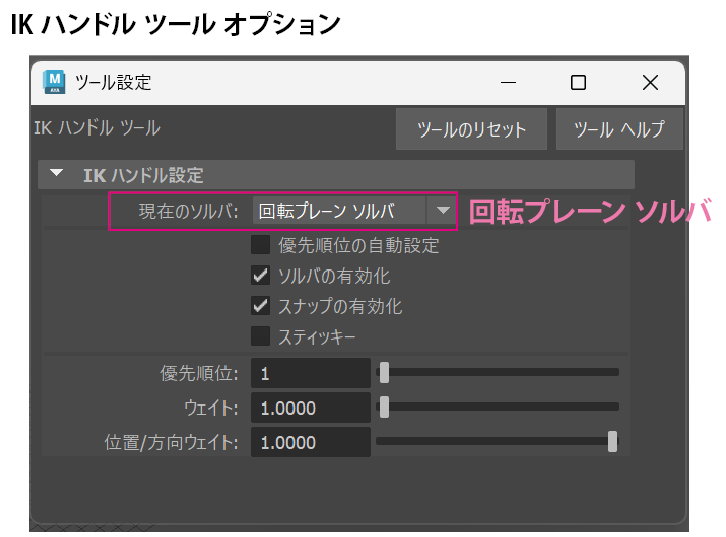
Task: Click the 位置/方向ウェイト slider handle
Action: pos(612,441)
